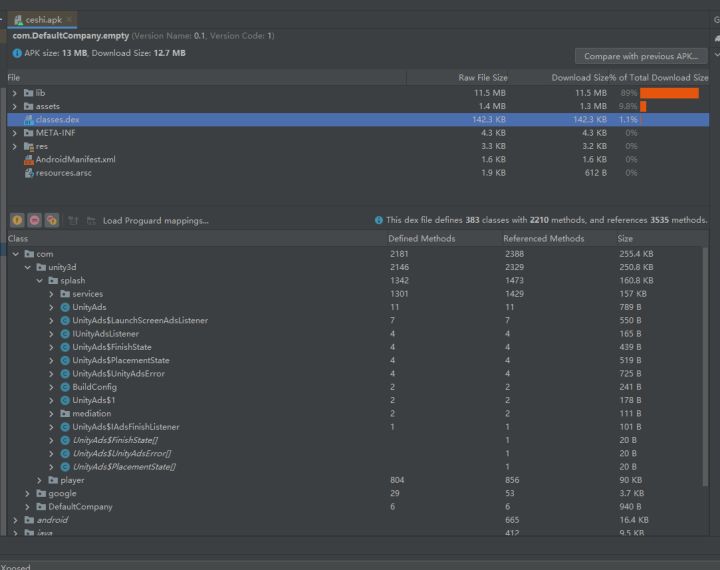720x570 pixels.
Task: Click the orange lib download-size bar
Action: pyautogui.click(x=669, y=93)
